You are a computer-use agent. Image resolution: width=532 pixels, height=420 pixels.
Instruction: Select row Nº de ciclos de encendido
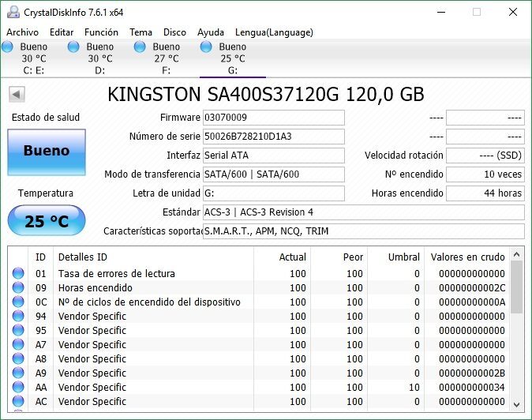259,302
